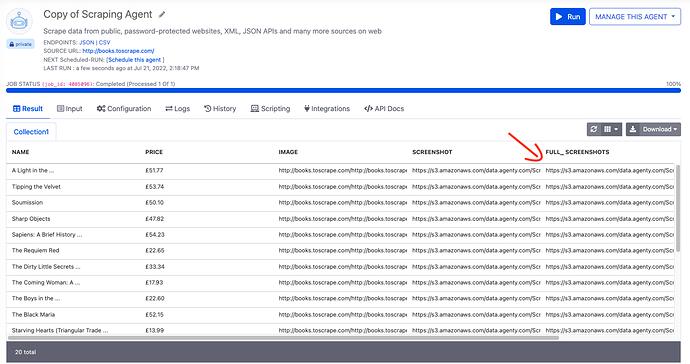
Task: Click the job progress bar
Action: coord(343,90)
